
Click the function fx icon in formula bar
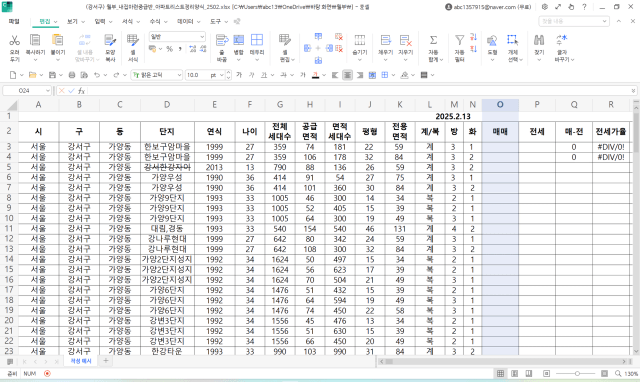pos(81,91)
